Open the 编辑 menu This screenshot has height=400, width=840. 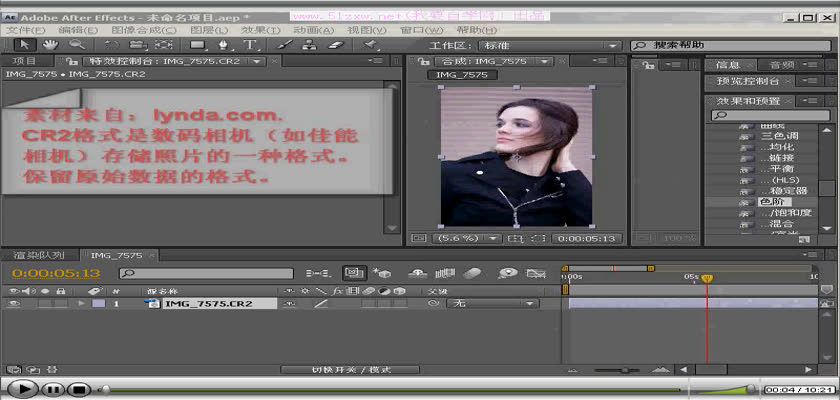coord(78,30)
